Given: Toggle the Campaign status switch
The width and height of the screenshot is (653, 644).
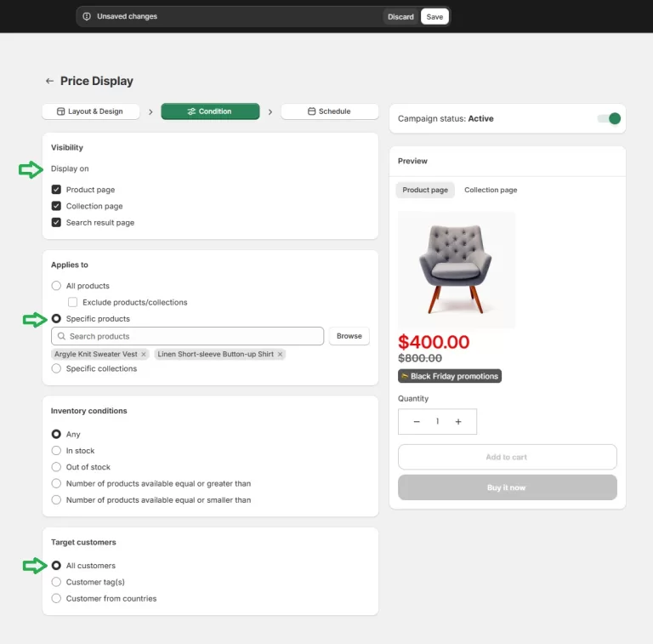Looking at the screenshot, I should tap(609, 119).
